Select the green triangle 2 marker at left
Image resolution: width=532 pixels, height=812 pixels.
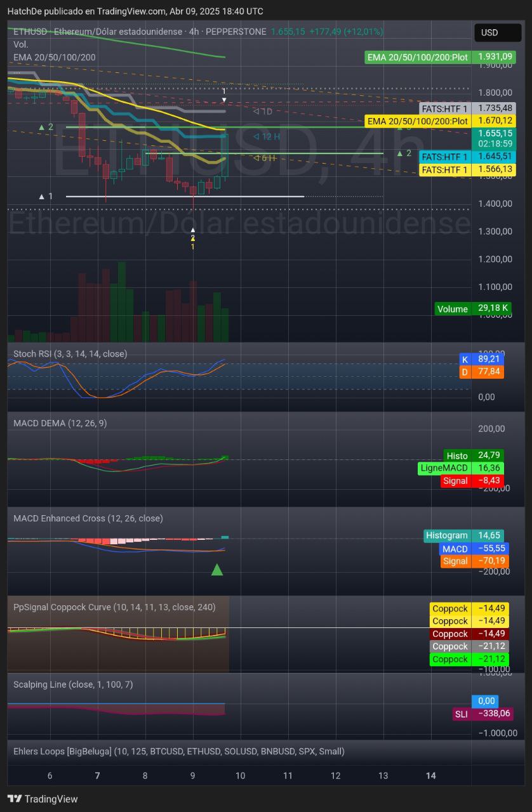(x=46, y=127)
